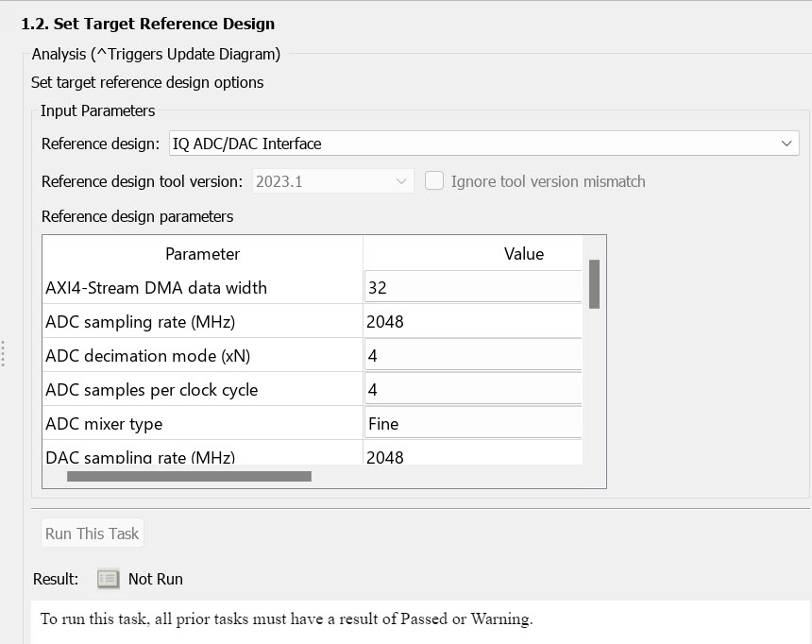Screen dimensions: 812x644
Task: Click the horizontal scrollbar of parameters table
Action: pyautogui.click(x=189, y=477)
